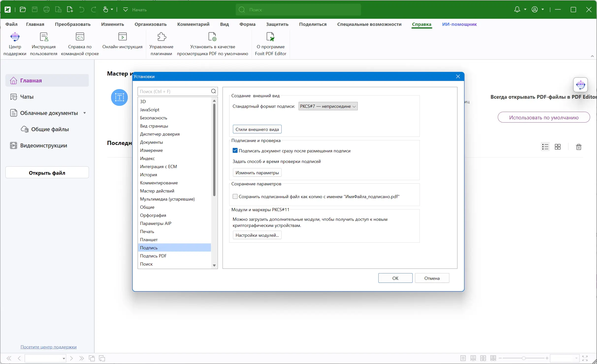Screen dimensions: 597x364
Task: Switch to the Защитить ribbon tab
Action: pyautogui.click(x=277, y=24)
